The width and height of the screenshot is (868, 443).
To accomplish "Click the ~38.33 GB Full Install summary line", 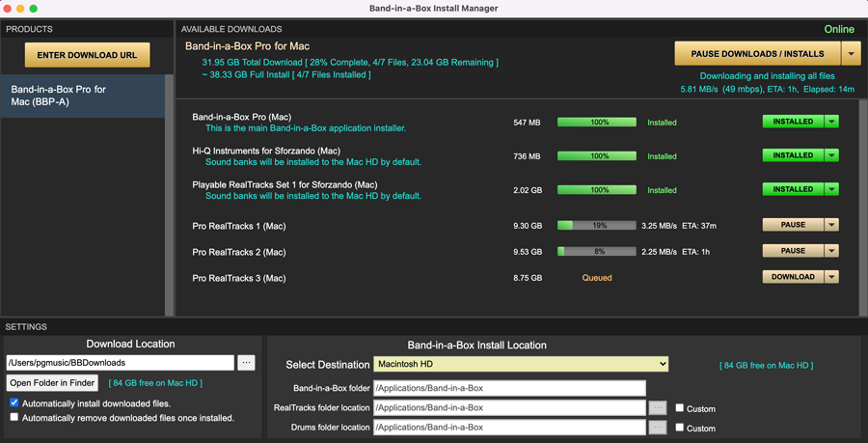I will tap(286, 74).
